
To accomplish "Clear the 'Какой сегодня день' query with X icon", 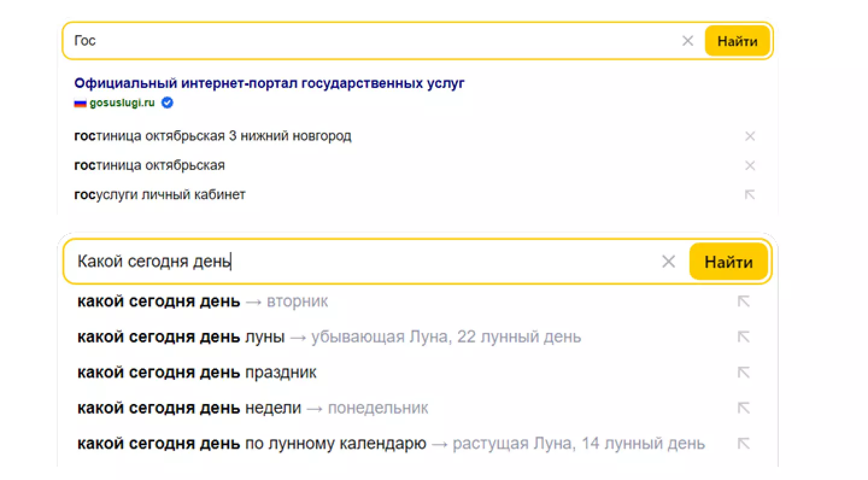I will coord(668,262).
